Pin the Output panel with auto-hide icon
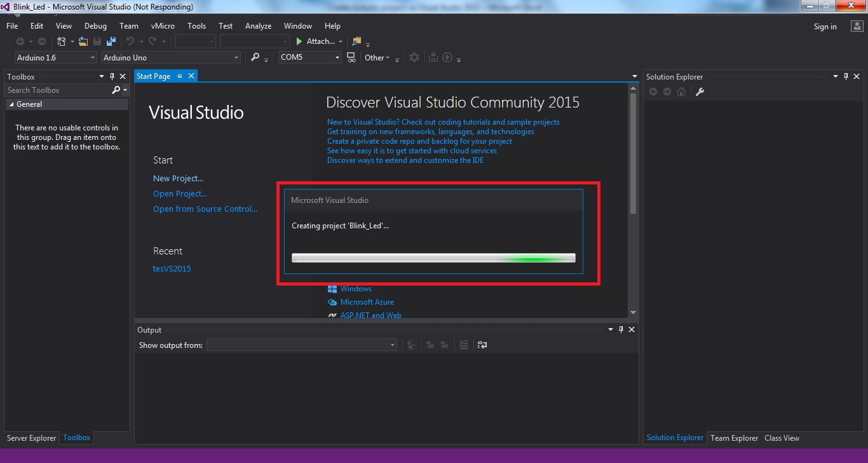Screen dimensions: 868x463 pos(621,329)
